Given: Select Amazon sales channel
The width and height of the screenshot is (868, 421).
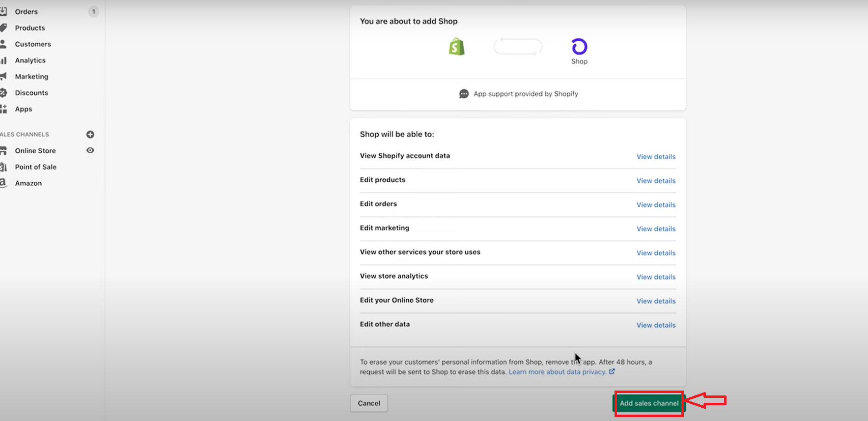Looking at the screenshot, I should click(28, 183).
